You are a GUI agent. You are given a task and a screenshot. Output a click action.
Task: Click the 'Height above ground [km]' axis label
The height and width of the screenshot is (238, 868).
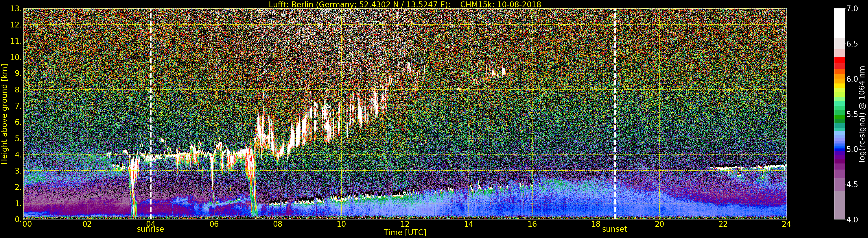pos(4,114)
